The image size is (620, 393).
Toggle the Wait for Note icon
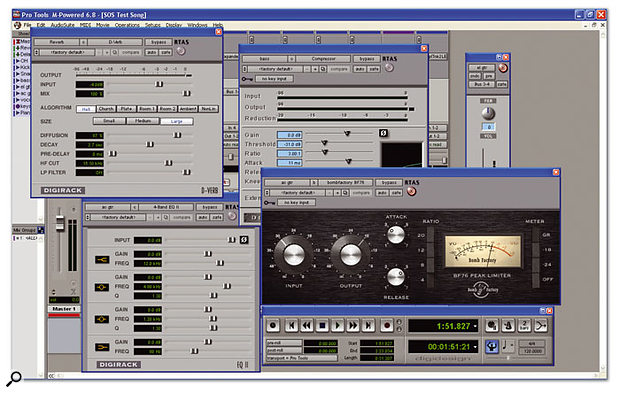tap(491, 325)
